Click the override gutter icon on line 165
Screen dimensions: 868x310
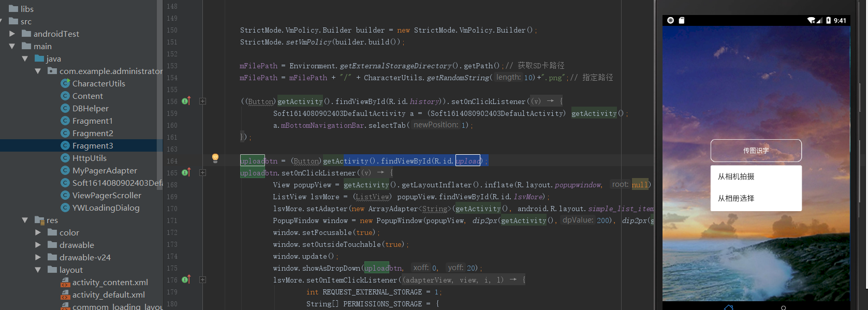pyautogui.click(x=186, y=172)
